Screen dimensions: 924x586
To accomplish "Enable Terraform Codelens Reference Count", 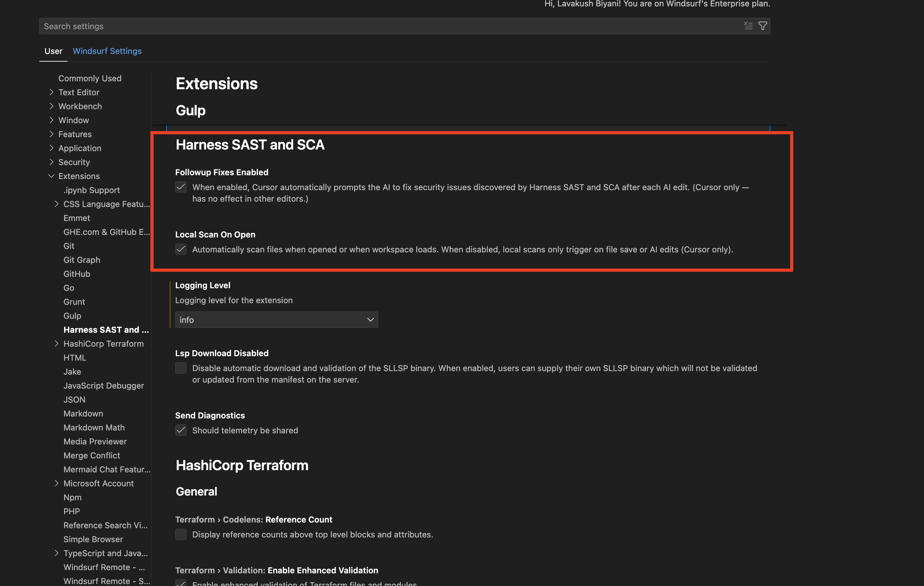I will pos(181,534).
